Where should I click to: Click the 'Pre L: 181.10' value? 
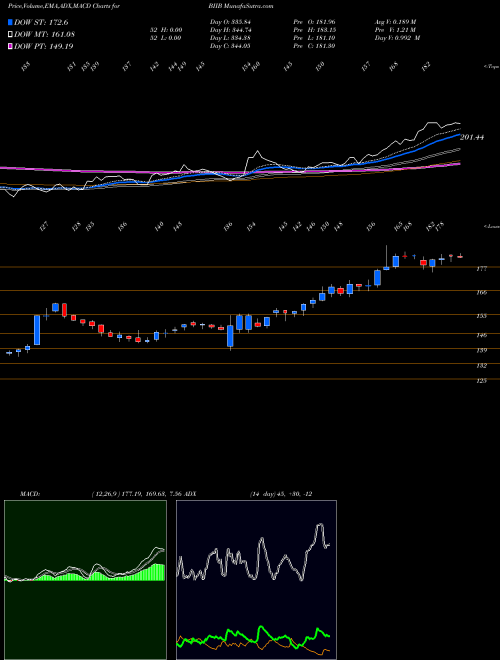[314, 38]
